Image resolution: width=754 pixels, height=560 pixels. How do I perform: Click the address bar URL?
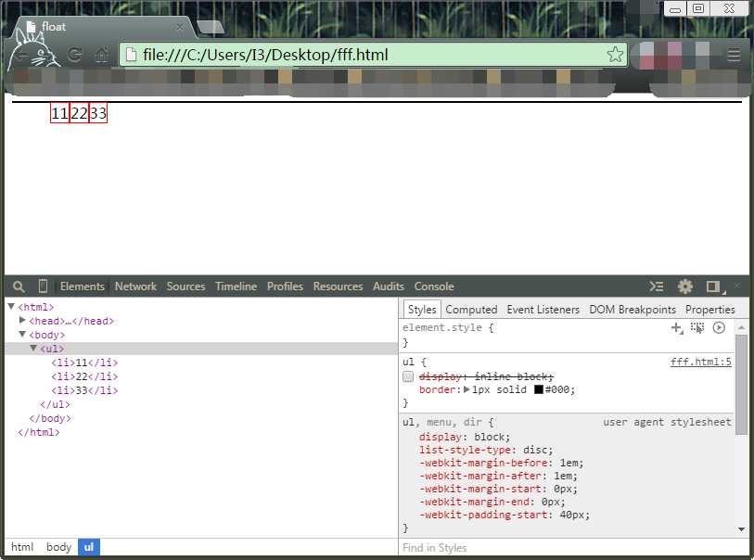click(x=265, y=55)
